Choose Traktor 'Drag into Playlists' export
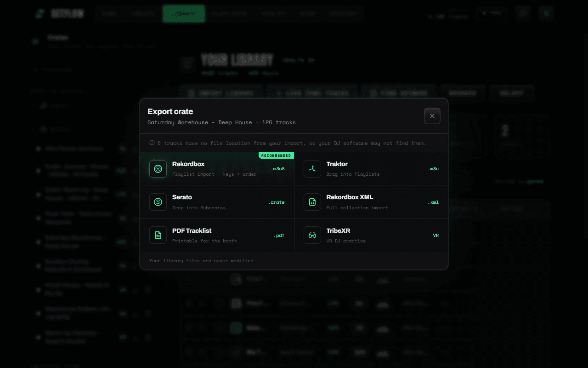Image resolution: width=588 pixels, height=368 pixels. 371,169
